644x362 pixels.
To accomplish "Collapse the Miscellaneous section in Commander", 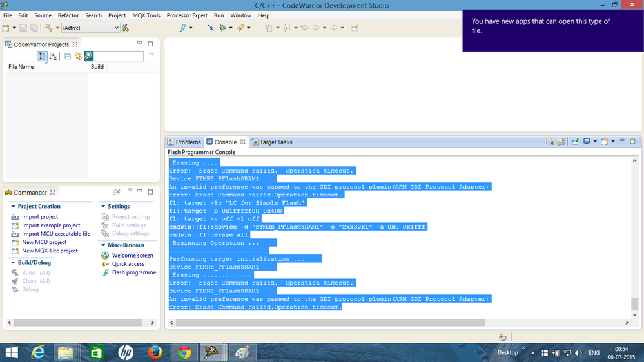I will pyautogui.click(x=103, y=245).
